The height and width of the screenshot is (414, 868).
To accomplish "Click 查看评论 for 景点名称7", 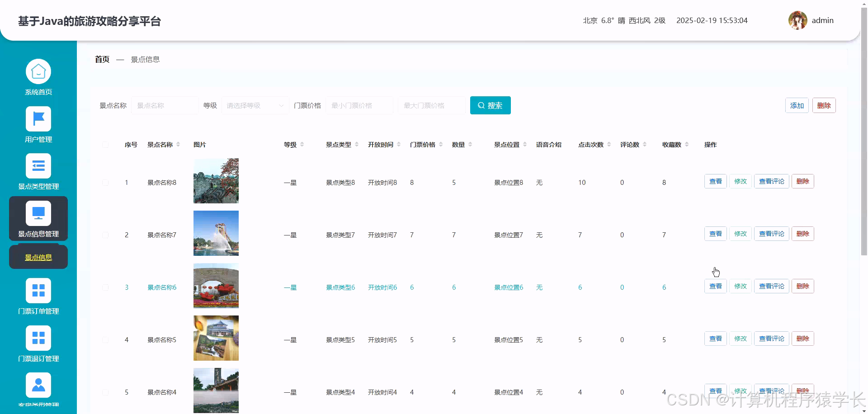I will (x=772, y=234).
